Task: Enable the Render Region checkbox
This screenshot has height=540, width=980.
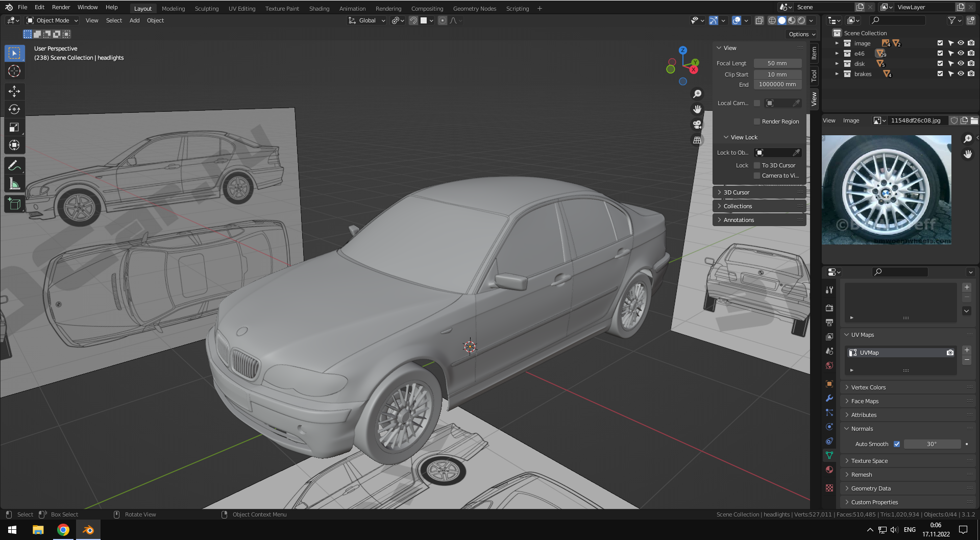Action: point(757,121)
